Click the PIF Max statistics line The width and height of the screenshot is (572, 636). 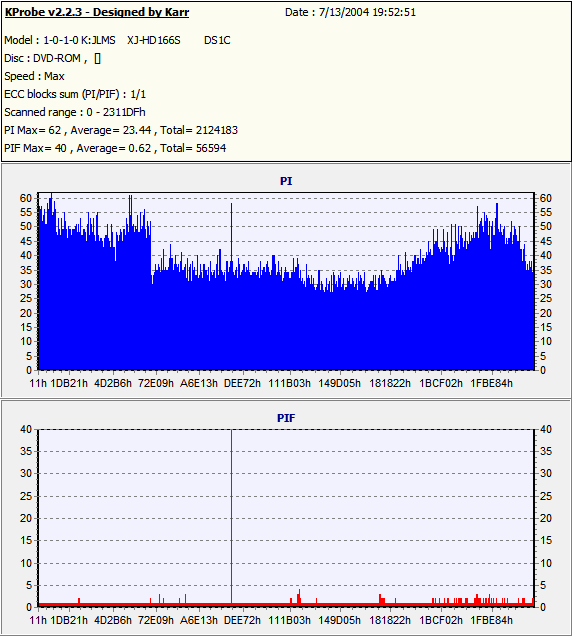pyautogui.click(x=115, y=148)
